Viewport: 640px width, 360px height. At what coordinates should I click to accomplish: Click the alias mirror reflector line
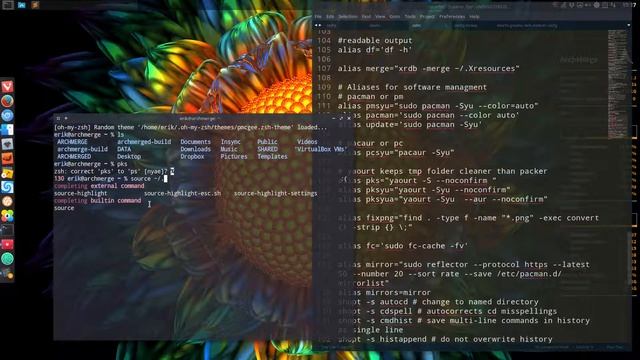click(463, 273)
